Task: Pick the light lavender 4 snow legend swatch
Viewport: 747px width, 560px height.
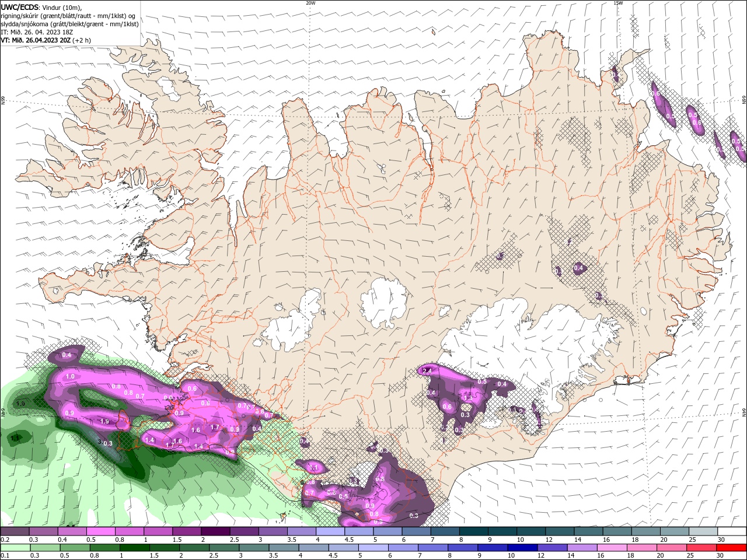Action: pos(329,531)
